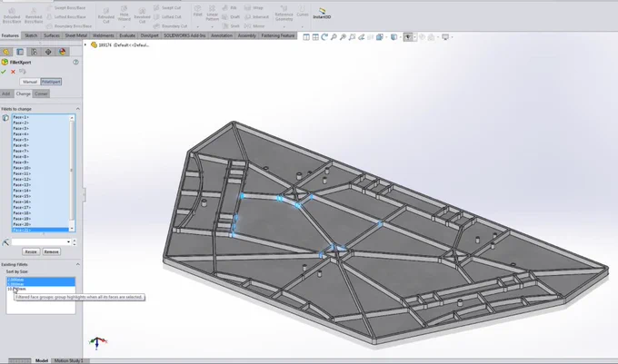Select Swept Cut in the ribbon
Screen dimensions: 618x364
point(167,8)
